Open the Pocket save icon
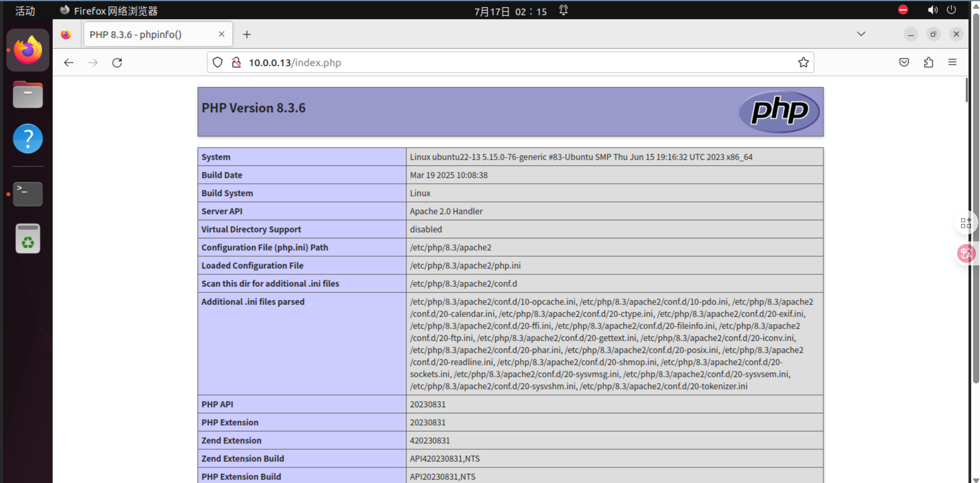The width and height of the screenshot is (980, 483). (x=904, y=62)
